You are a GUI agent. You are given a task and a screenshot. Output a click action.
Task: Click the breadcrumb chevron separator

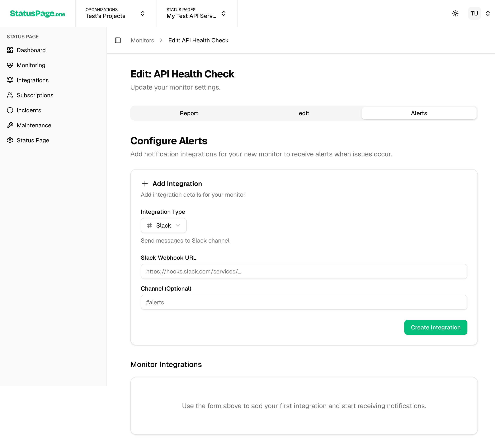(161, 40)
